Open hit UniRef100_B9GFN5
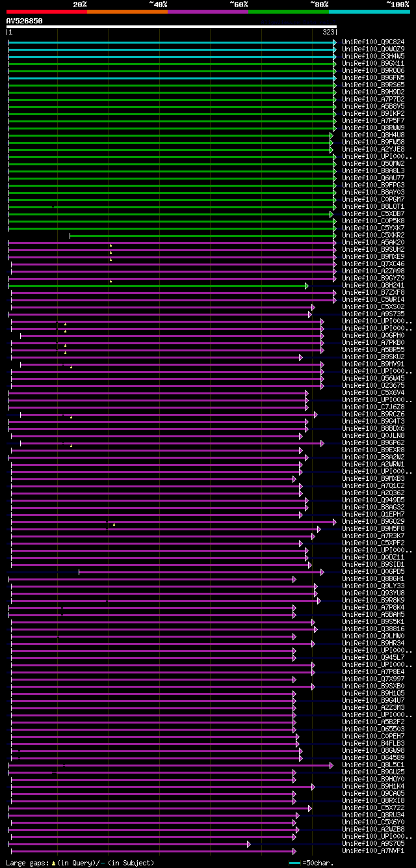This screenshot has width=416, height=868. [373, 77]
